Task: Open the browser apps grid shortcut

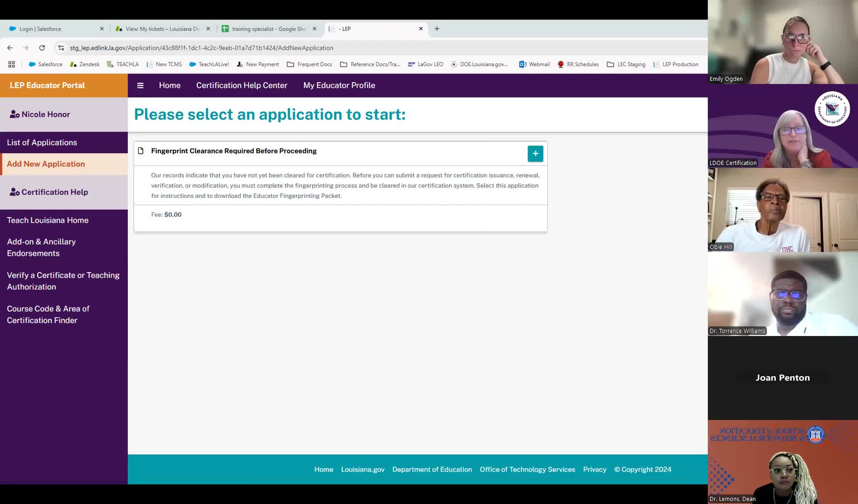Action: point(12,64)
